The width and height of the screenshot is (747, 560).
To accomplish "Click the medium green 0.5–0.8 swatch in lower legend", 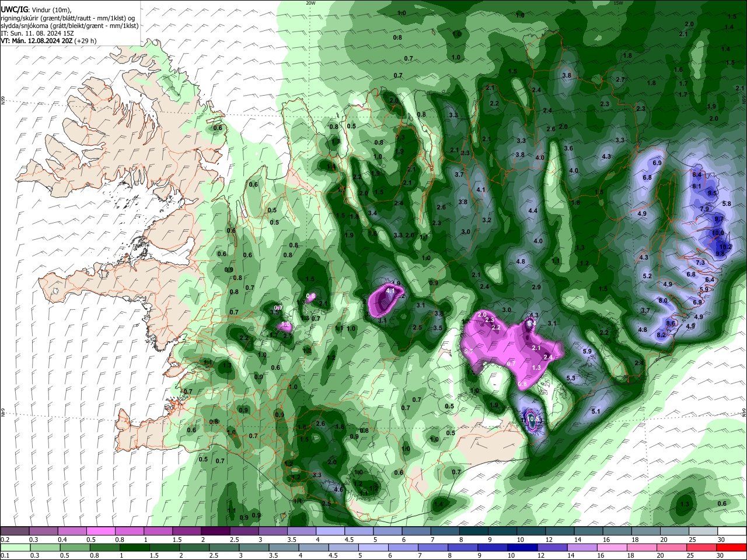I will coord(75,547).
